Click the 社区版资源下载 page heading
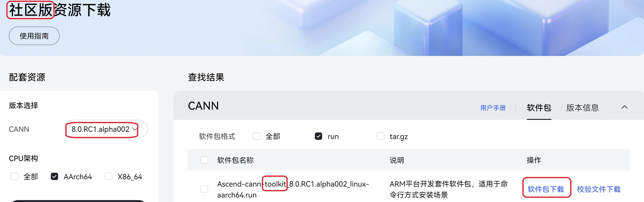The height and width of the screenshot is (202, 644). [x=59, y=10]
